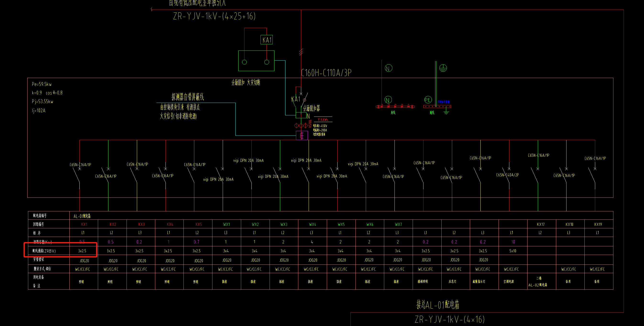Click the circled ground symbol at the top right
644x326 pixels.
point(443,68)
